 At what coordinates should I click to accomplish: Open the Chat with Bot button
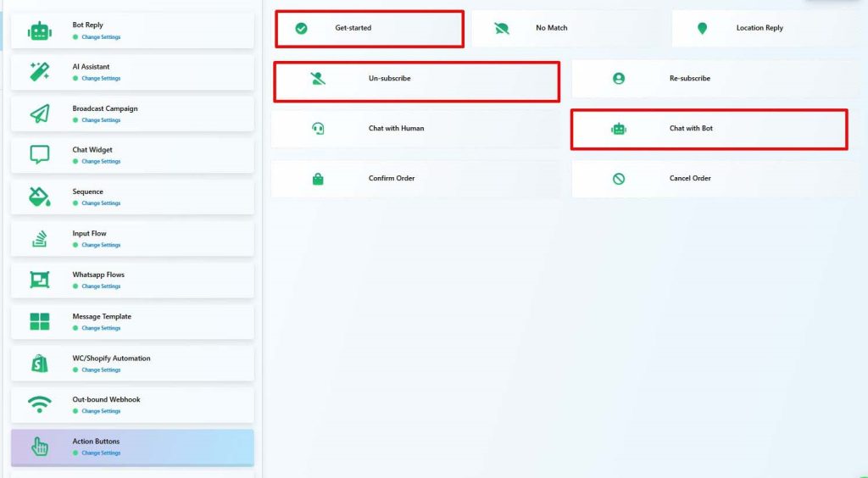[x=709, y=129]
